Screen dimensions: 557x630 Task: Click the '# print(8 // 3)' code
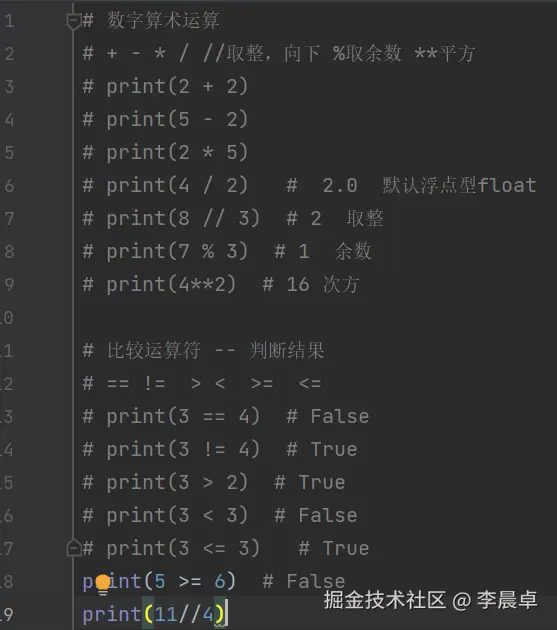tap(171, 219)
